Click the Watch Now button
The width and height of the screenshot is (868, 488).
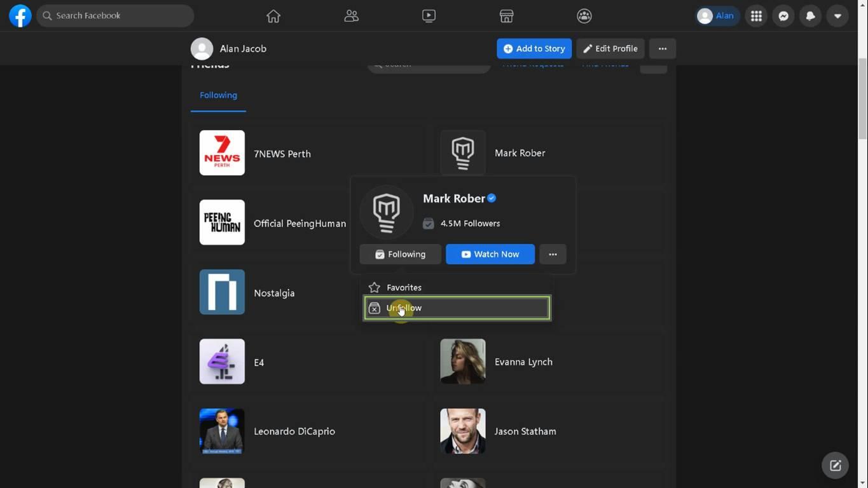(x=490, y=254)
